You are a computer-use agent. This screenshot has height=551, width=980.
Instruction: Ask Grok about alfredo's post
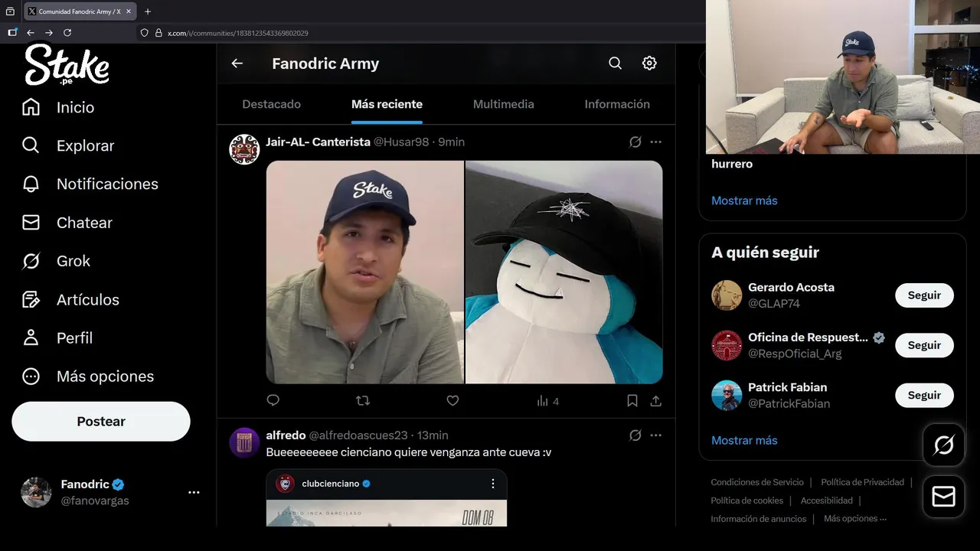(x=635, y=435)
